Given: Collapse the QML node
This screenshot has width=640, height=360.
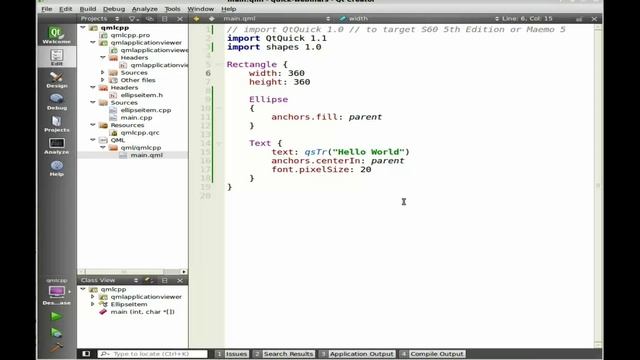Looking at the screenshot, I should 93,140.
